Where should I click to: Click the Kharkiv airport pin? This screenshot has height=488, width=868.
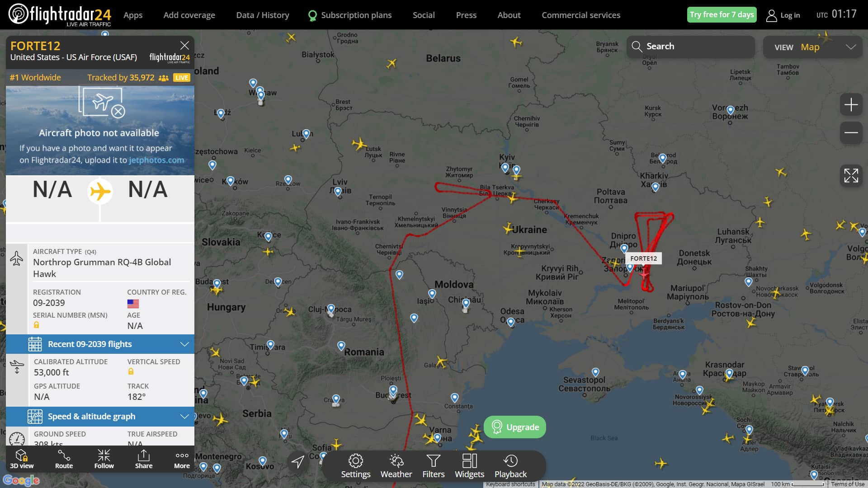coord(655,187)
